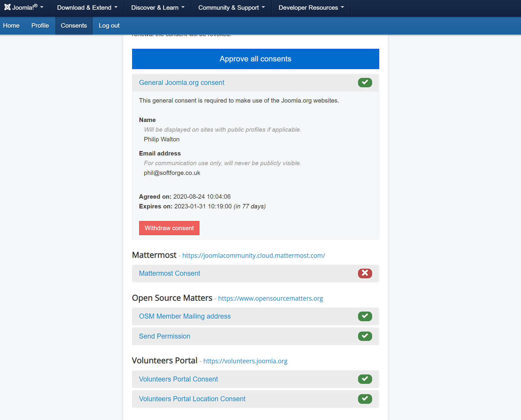
Task: Click the Joomla! logo icon
Action: 7,7
